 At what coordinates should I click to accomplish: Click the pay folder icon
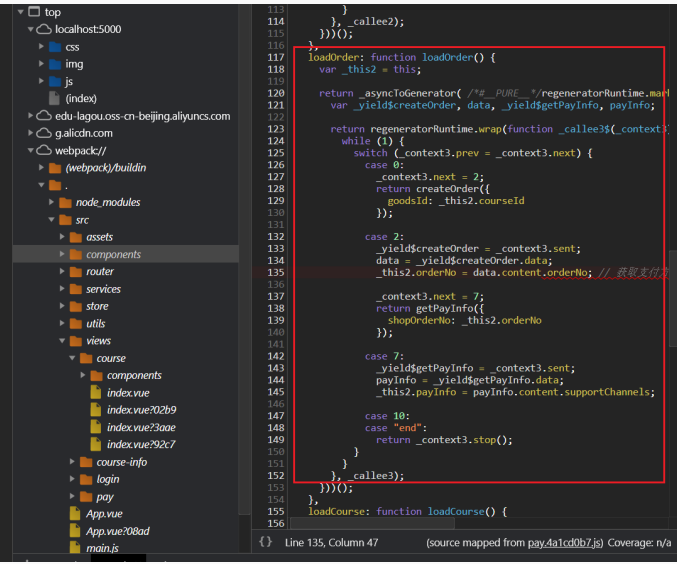point(86,497)
